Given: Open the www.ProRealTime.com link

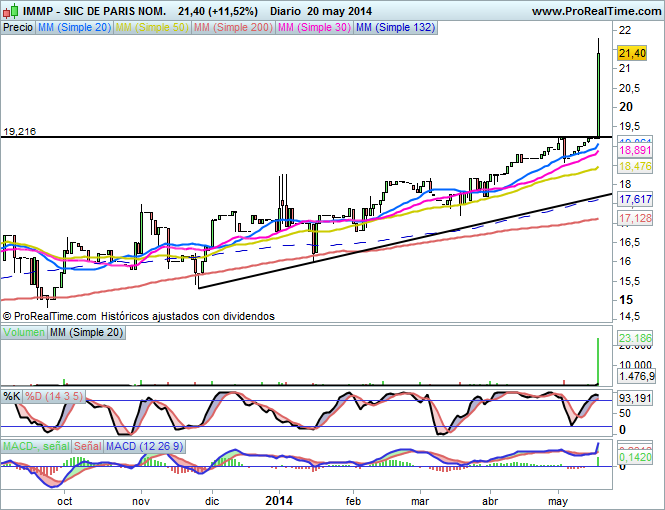Looking at the screenshot, I should pos(595,11).
